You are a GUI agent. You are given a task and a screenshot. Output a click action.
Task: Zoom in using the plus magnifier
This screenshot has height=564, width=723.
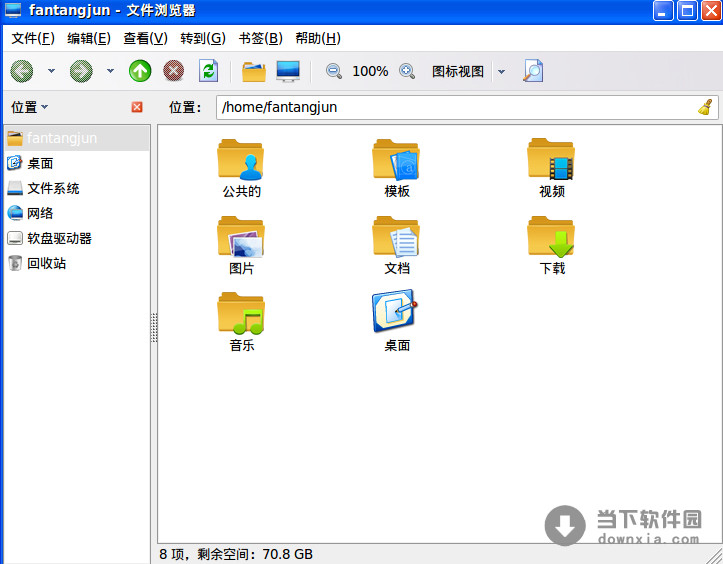click(x=407, y=71)
